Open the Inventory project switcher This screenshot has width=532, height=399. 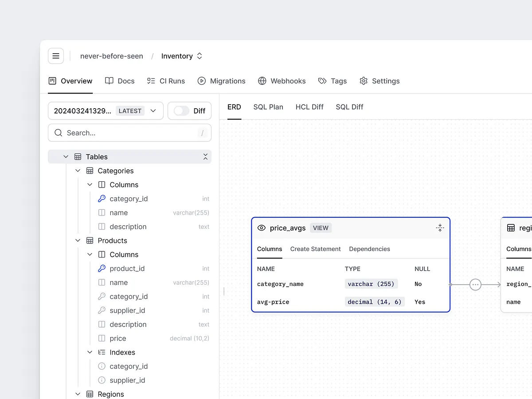182,56
